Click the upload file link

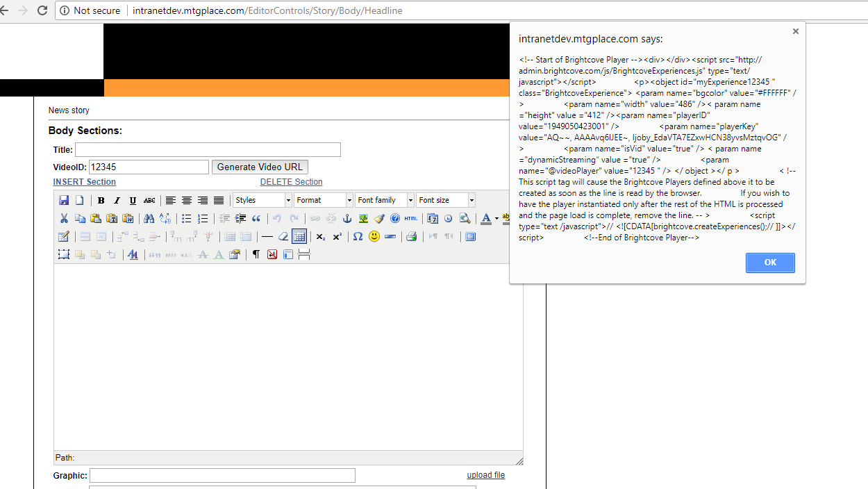[x=486, y=475]
